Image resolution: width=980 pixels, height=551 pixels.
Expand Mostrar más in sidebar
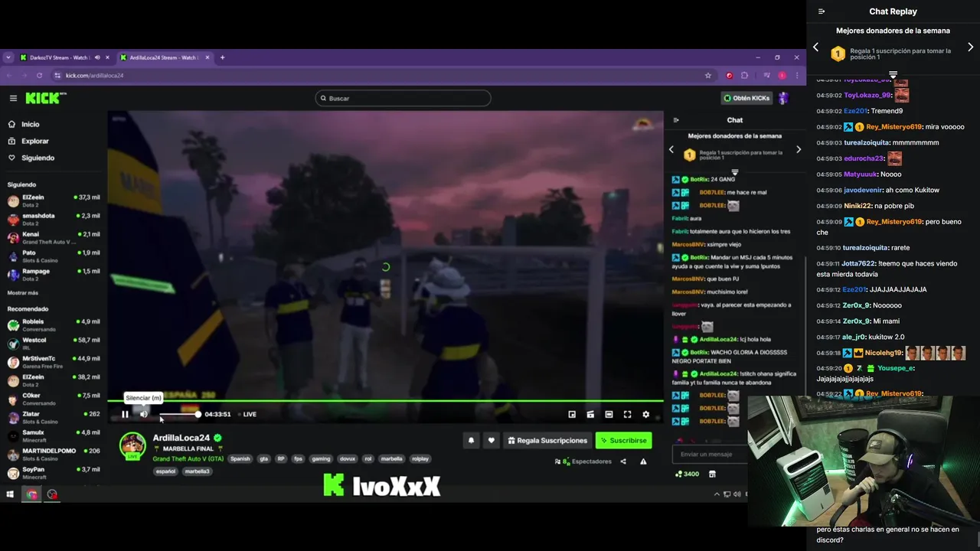[x=23, y=292]
